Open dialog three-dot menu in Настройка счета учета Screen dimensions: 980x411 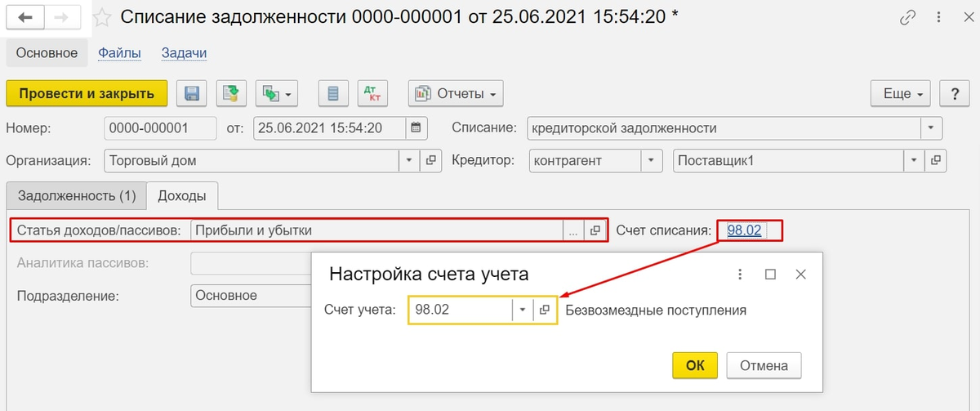[x=740, y=275]
